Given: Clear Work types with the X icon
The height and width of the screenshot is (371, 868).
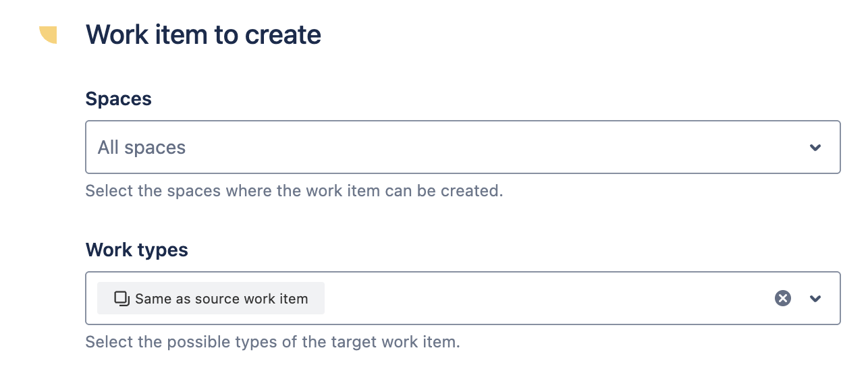Looking at the screenshot, I should pos(782,298).
